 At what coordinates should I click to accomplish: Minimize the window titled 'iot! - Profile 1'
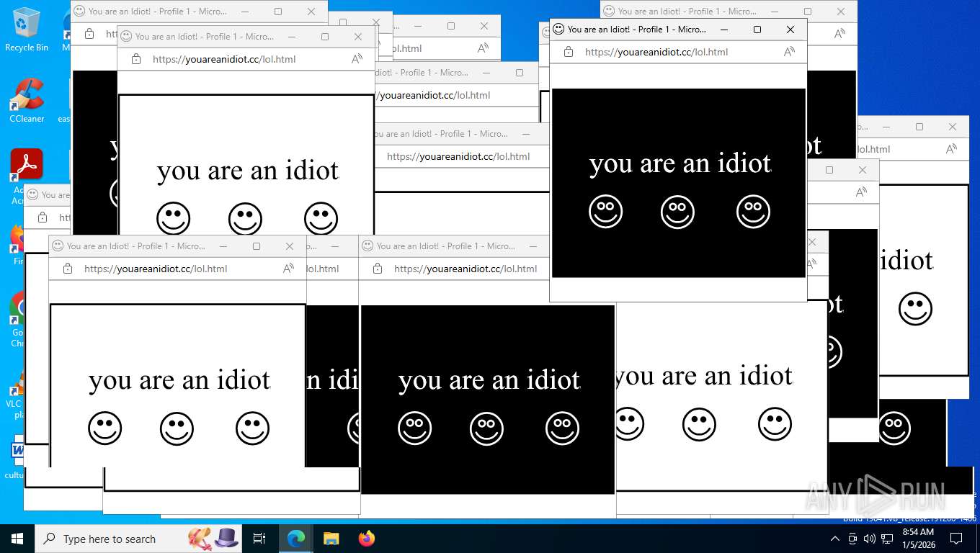(486, 73)
